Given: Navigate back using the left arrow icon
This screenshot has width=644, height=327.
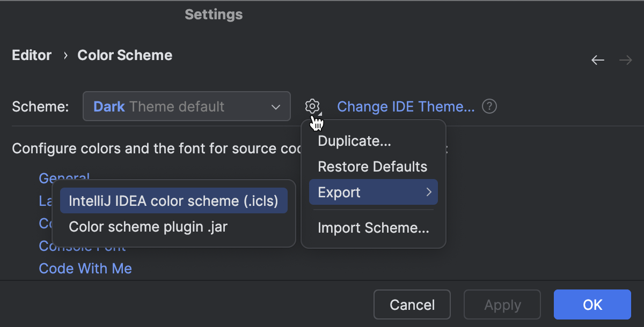Looking at the screenshot, I should 597,60.
